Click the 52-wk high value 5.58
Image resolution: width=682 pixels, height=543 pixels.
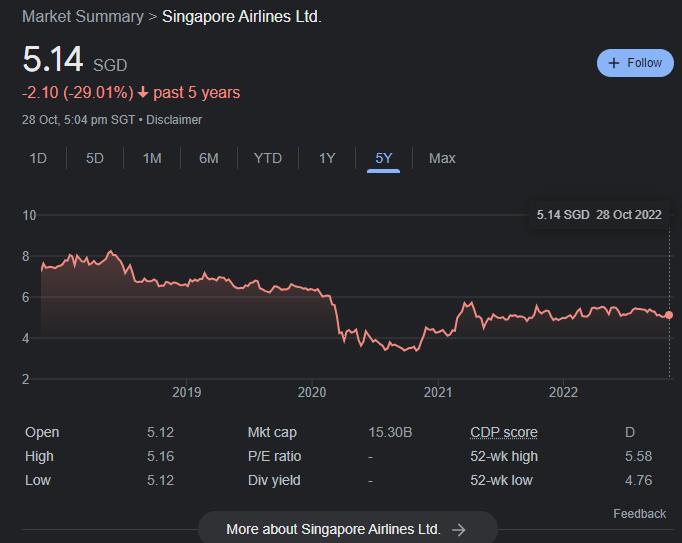coord(639,456)
